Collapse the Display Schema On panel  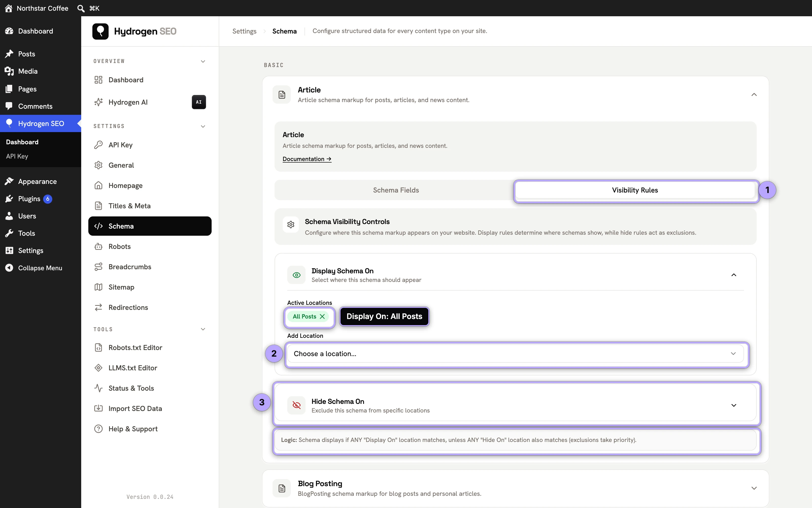tap(734, 275)
